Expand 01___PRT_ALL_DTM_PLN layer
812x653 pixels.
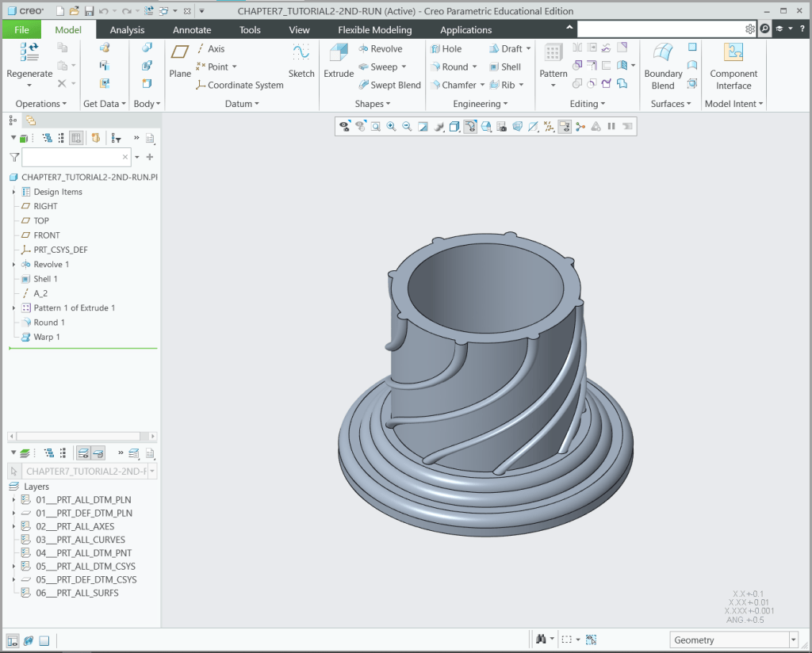[13, 500]
